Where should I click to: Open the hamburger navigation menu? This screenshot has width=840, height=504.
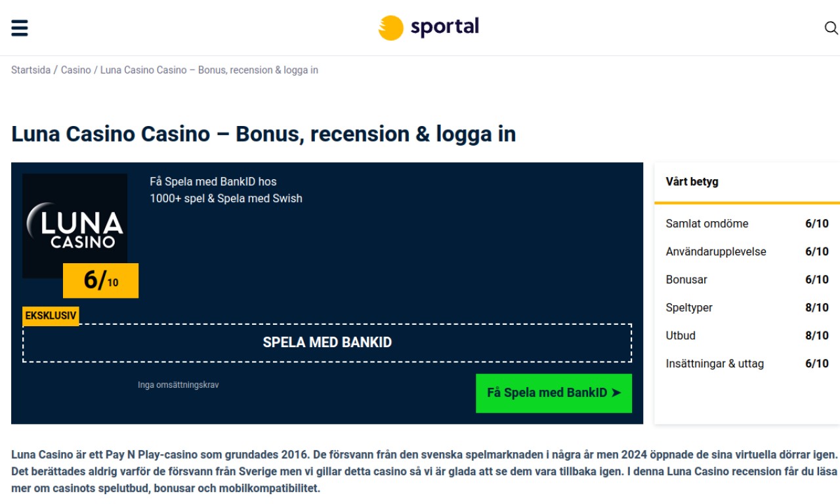20,28
